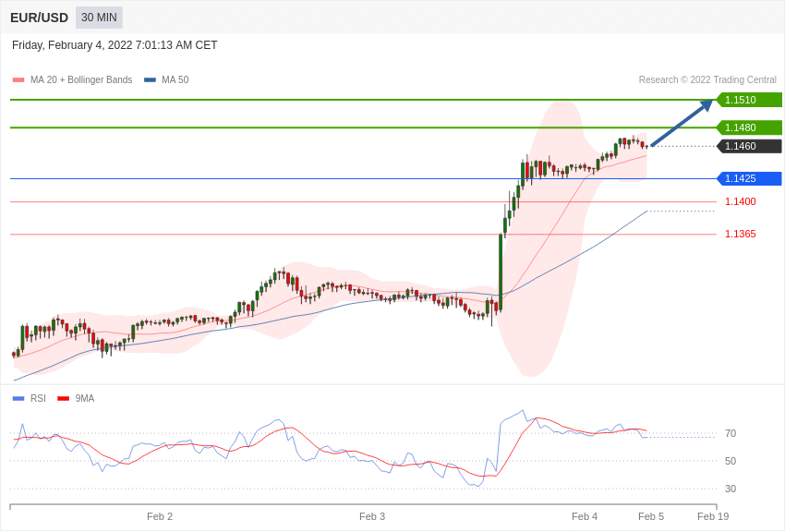The height and width of the screenshot is (532, 785).
Task: Click the Feb 5 date axis label
Action: (x=651, y=516)
